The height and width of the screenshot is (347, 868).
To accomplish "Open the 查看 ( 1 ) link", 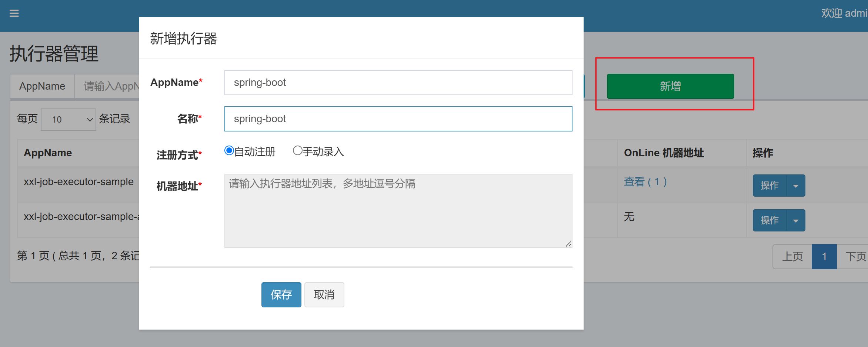I will 645,182.
